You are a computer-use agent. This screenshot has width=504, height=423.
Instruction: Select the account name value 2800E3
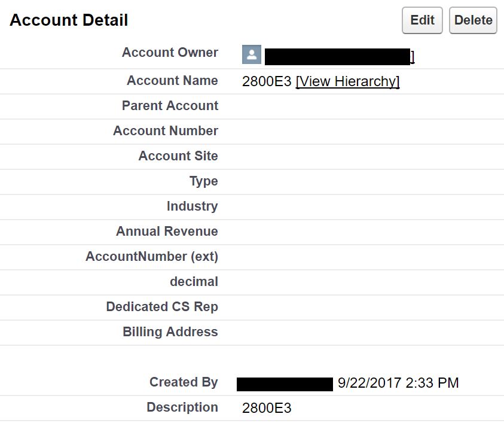[267, 81]
